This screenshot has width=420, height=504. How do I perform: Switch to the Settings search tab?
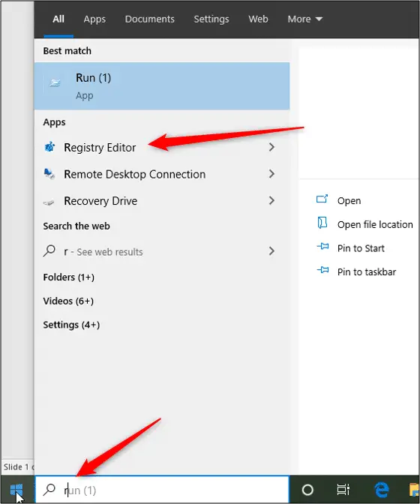pos(211,19)
